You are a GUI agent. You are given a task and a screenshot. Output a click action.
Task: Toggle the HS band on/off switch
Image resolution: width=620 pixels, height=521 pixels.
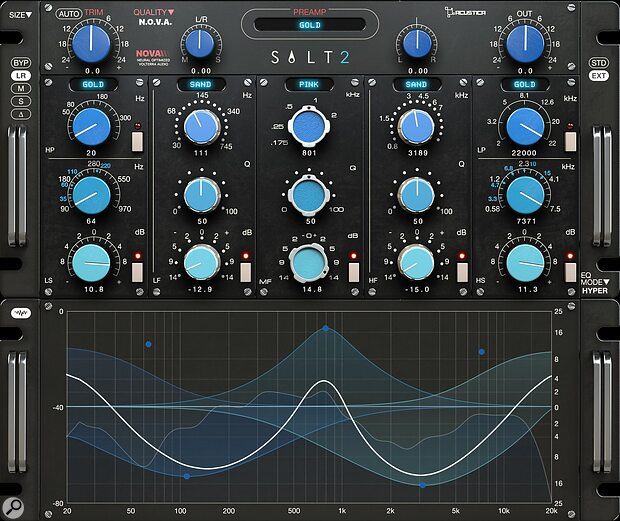(x=570, y=272)
